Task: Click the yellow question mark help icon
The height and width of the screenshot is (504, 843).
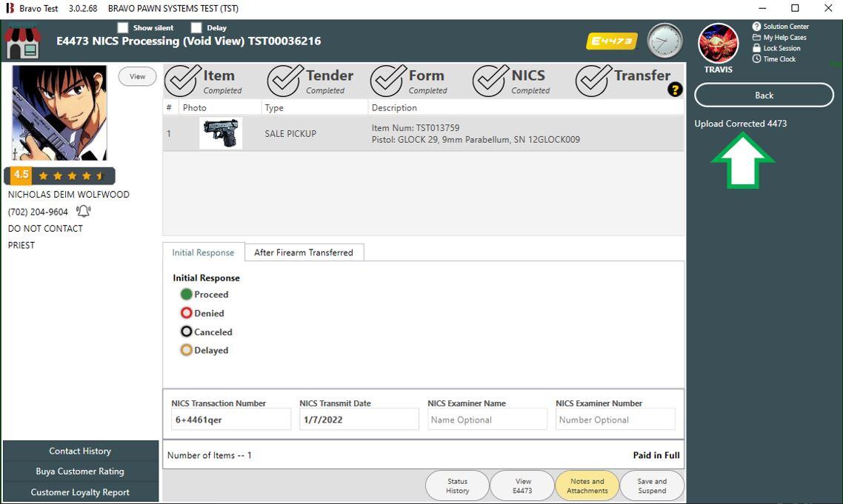Action: [x=675, y=90]
